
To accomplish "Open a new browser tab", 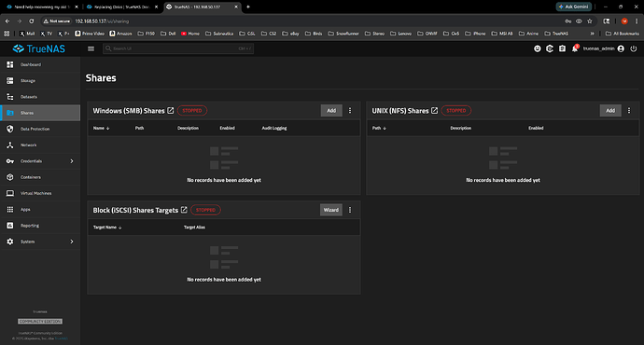I will [x=247, y=7].
